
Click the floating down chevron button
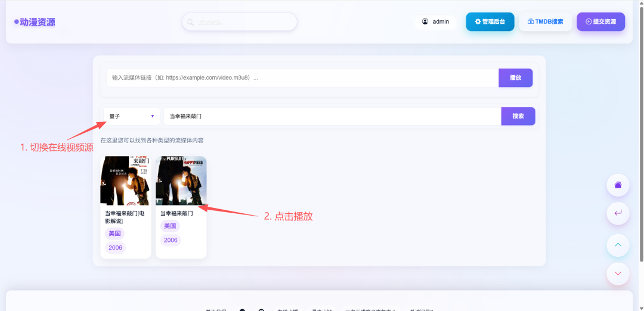tap(618, 273)
